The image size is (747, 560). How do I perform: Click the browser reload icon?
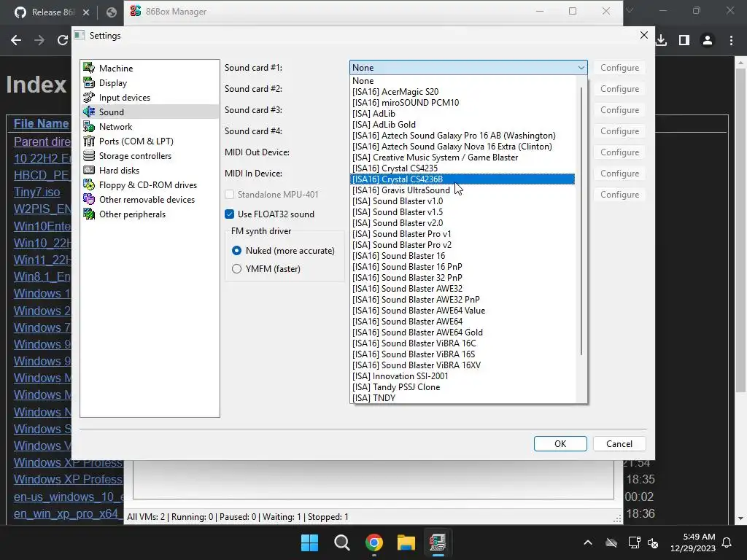[x=63, y=41]
